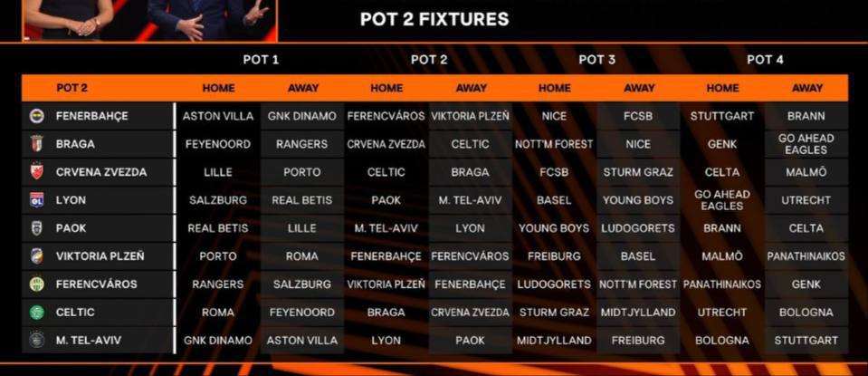The image size is (868, 376).
Task: Select the Celtic club crest
Action: tap(37, 313)
